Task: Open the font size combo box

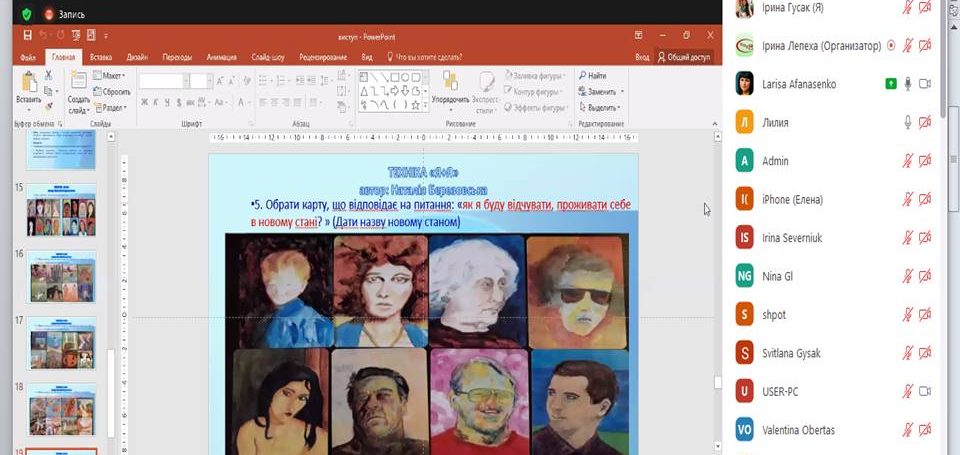Action: 201,81
